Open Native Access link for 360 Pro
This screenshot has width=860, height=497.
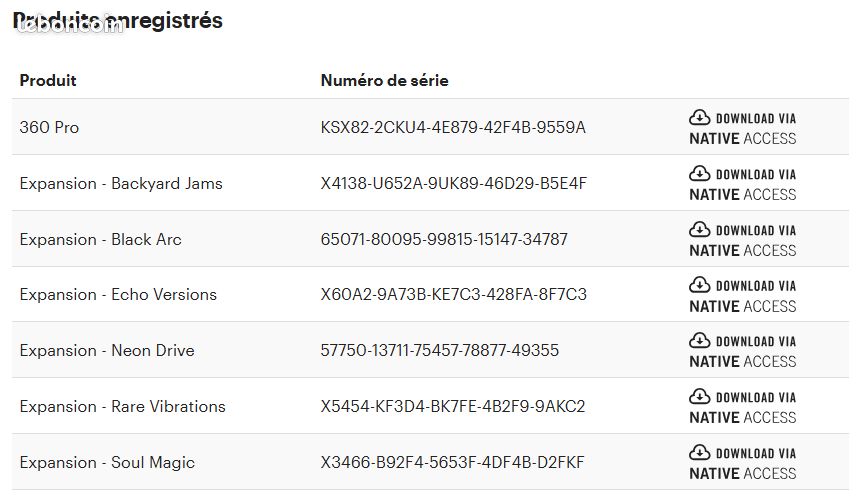tap(743, 128)
